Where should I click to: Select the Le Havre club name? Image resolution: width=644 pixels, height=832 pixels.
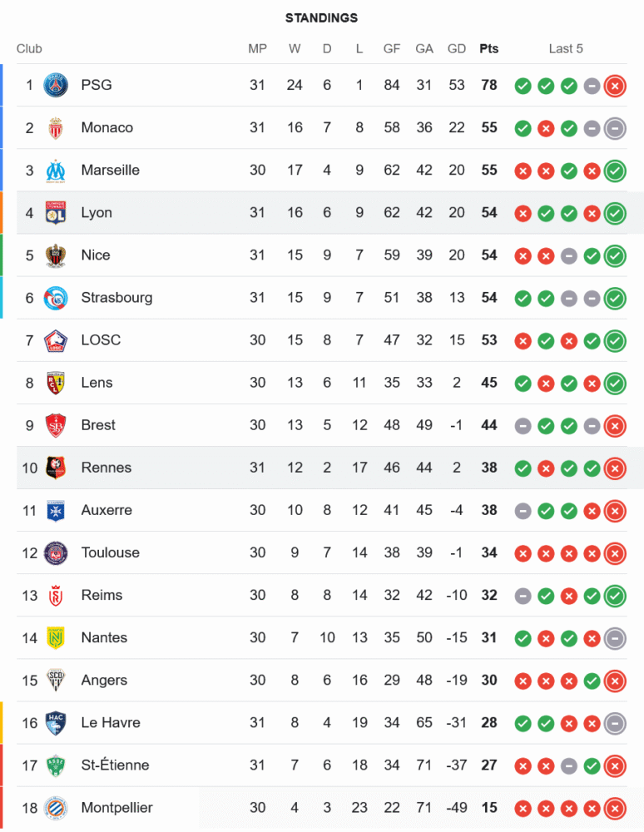coord(111,723)
